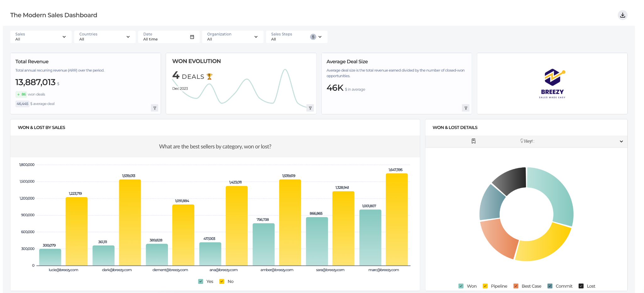Expand the Sales Steps dropdown
The height and width of the screenshot is (293, 644).
(x=320, y=37)
